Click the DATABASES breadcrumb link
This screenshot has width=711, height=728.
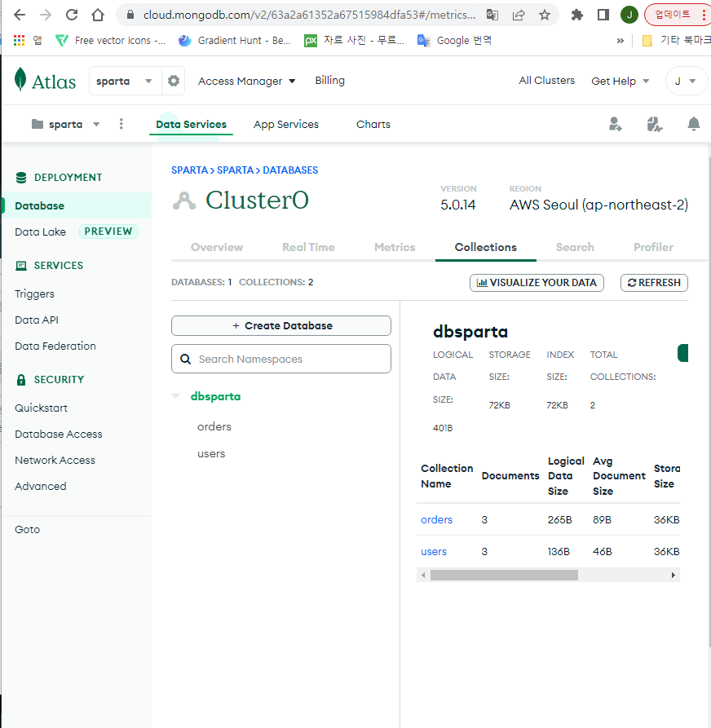pos(290,170)
